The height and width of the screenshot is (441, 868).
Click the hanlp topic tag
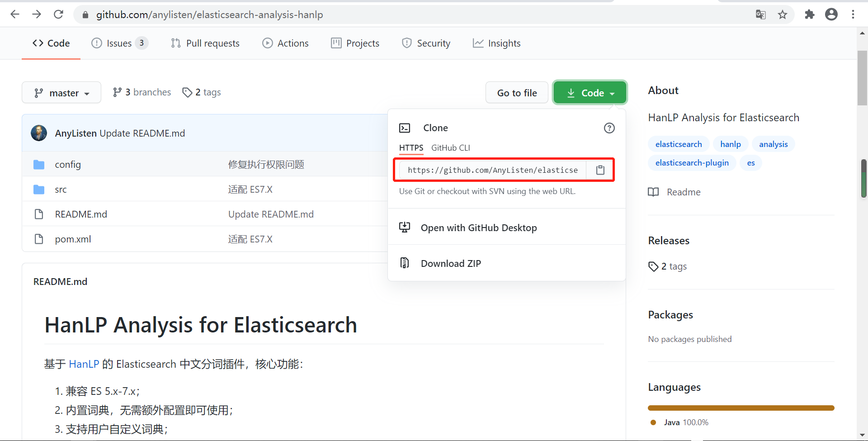[731, 144]
